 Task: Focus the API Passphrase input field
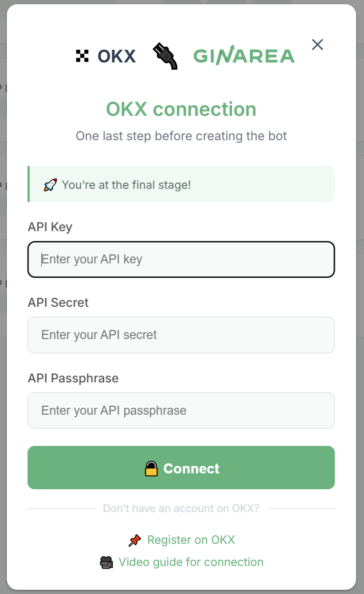pos(181,410)
